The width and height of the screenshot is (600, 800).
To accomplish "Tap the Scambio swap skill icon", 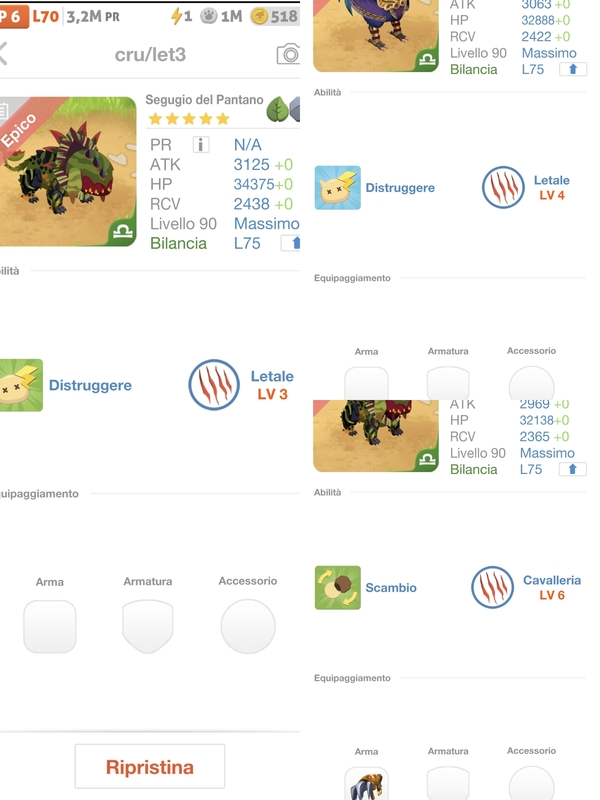I will pyautogui.click(x=338, y=587).
